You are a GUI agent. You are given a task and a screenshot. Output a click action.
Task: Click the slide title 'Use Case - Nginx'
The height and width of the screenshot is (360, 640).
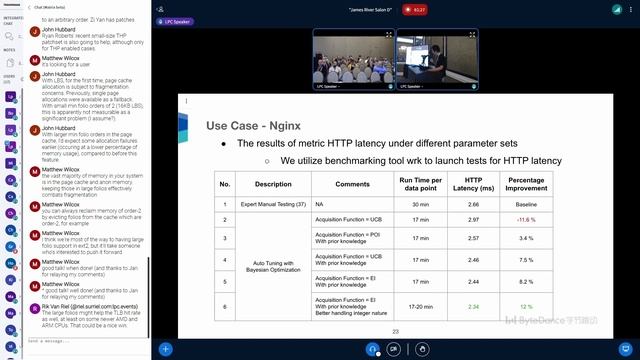point(253,126)
